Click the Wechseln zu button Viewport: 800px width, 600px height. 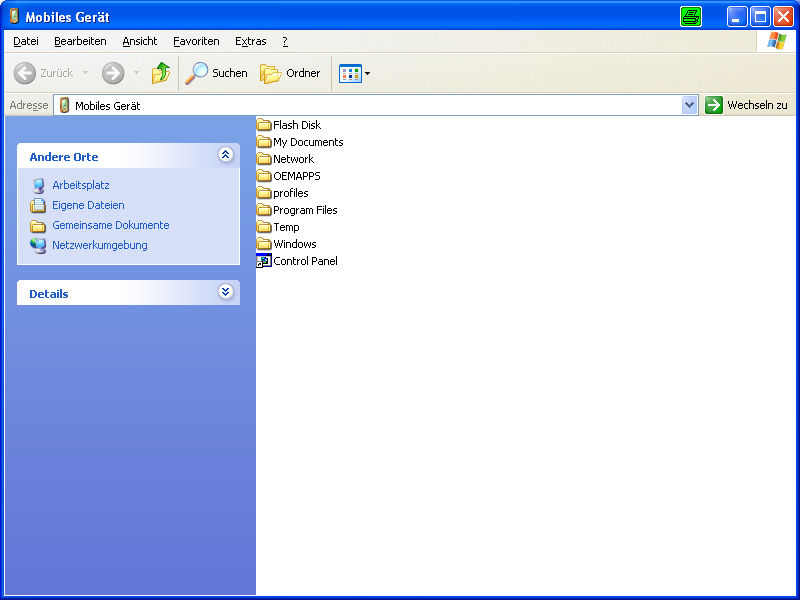pos(746,105)
